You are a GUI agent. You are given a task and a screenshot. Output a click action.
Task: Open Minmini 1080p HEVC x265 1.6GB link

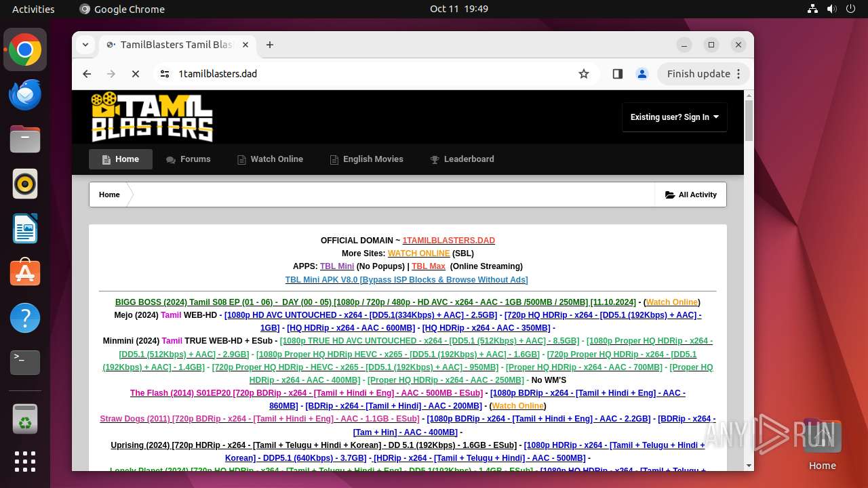point(398,354)
